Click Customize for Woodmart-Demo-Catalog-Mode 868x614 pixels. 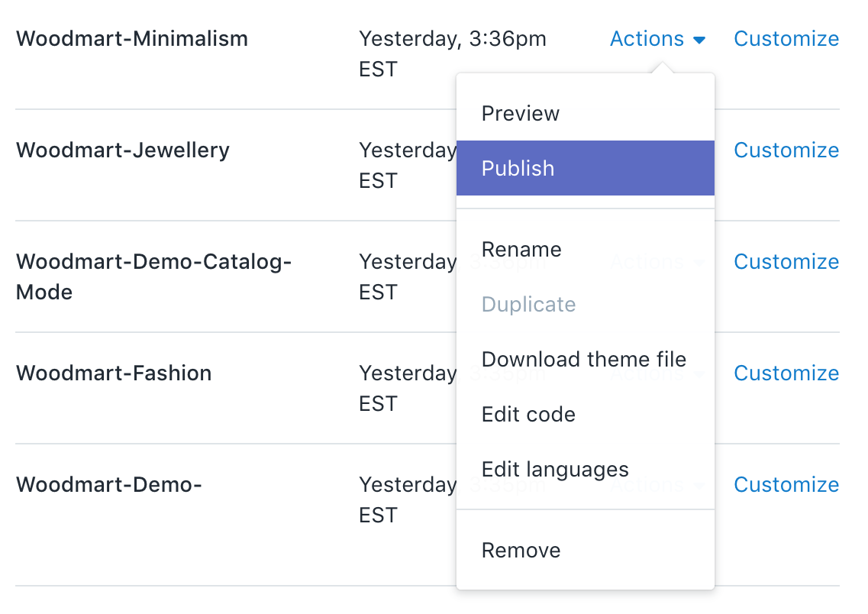pyautogui.click(x=786, y=262)
